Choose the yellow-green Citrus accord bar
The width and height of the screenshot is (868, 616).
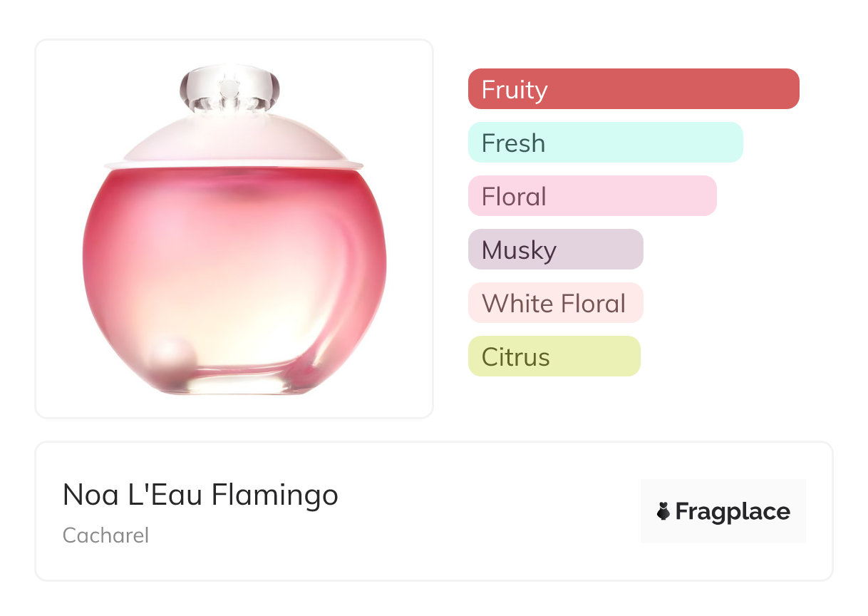(554, 356)
